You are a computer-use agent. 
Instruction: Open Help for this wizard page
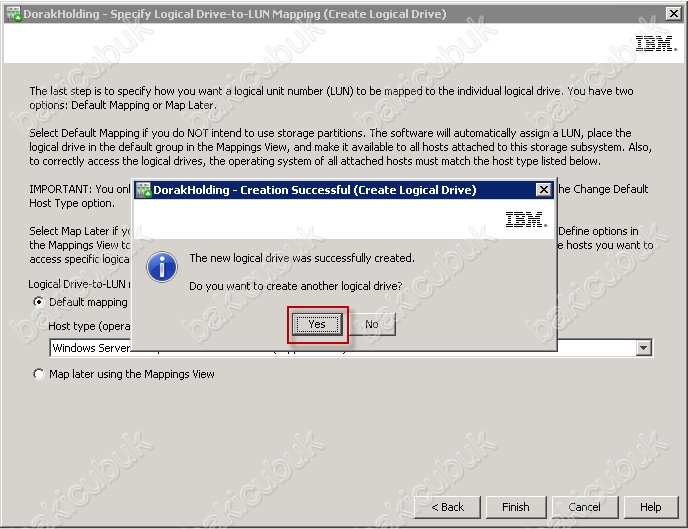tap(651, 507)
